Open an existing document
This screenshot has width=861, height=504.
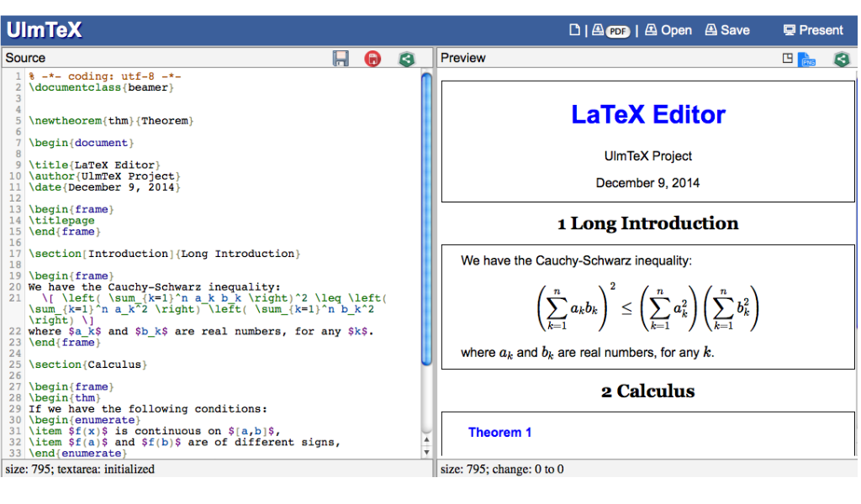668,29
